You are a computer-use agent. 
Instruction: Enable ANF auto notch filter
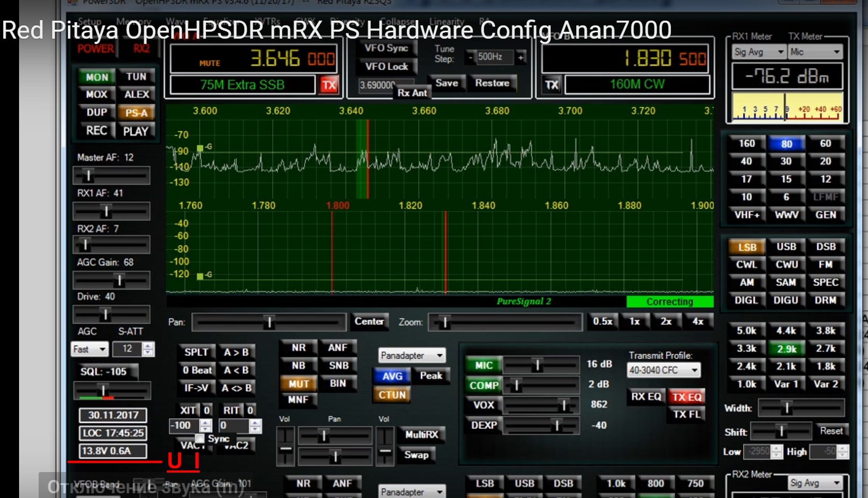[338, 348]
